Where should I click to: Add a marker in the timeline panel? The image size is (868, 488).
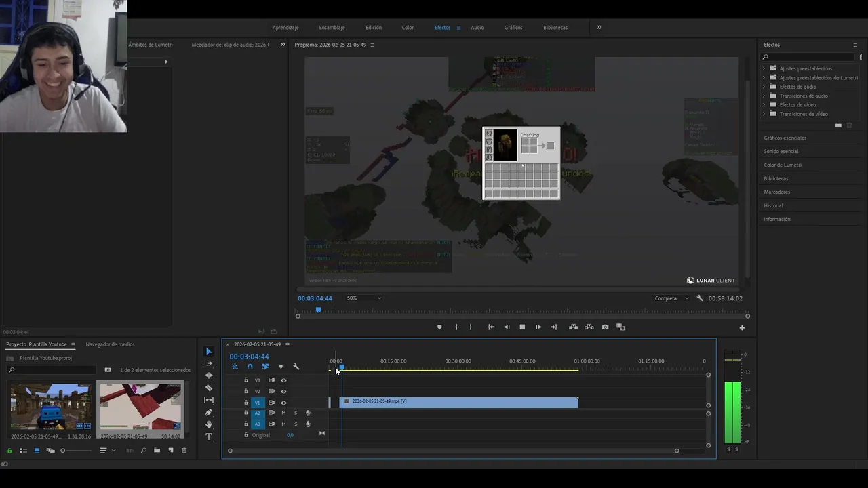pos(281,367)
